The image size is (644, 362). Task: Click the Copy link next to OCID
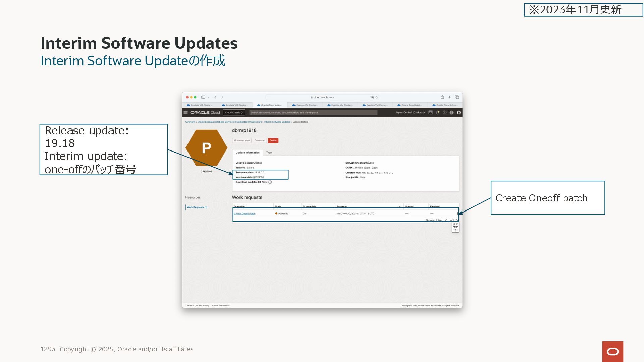pyautogui.click(x=374, y=168)
